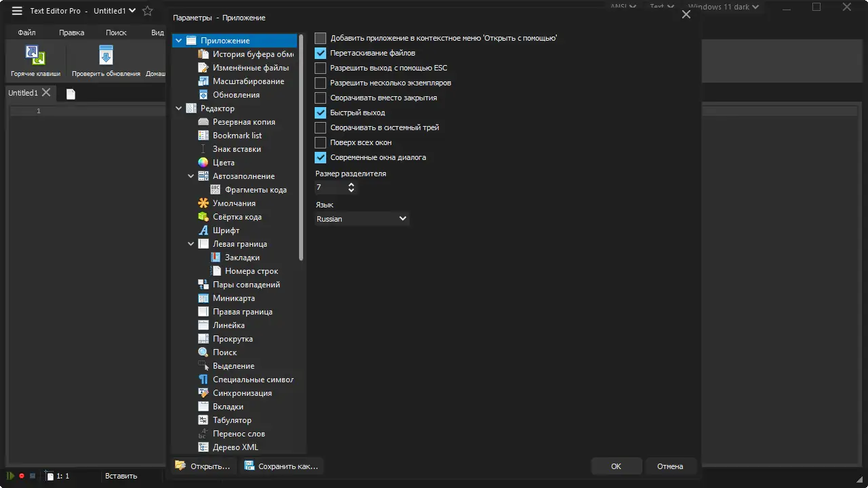Select the Умолчания asterisk icon

pos(203,203)
